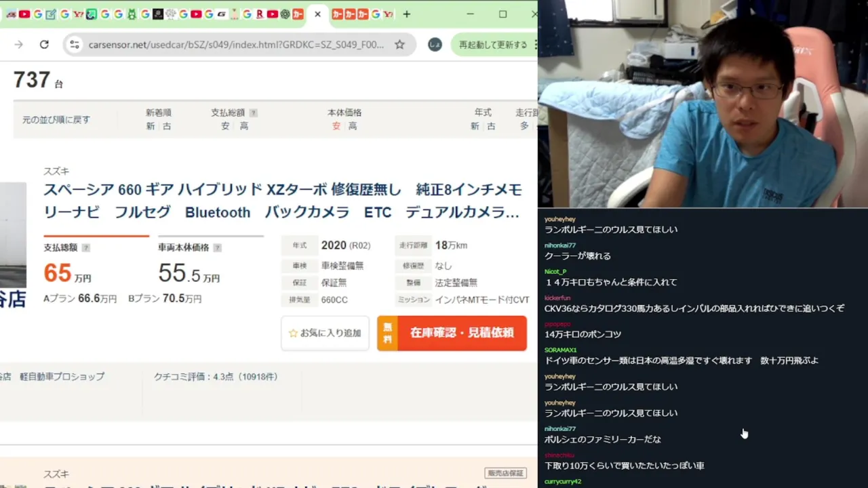The height and width of the screenshot is (488, 868).
Task: Click the 車検整備無 value
Action: click(x=342, y=266)
